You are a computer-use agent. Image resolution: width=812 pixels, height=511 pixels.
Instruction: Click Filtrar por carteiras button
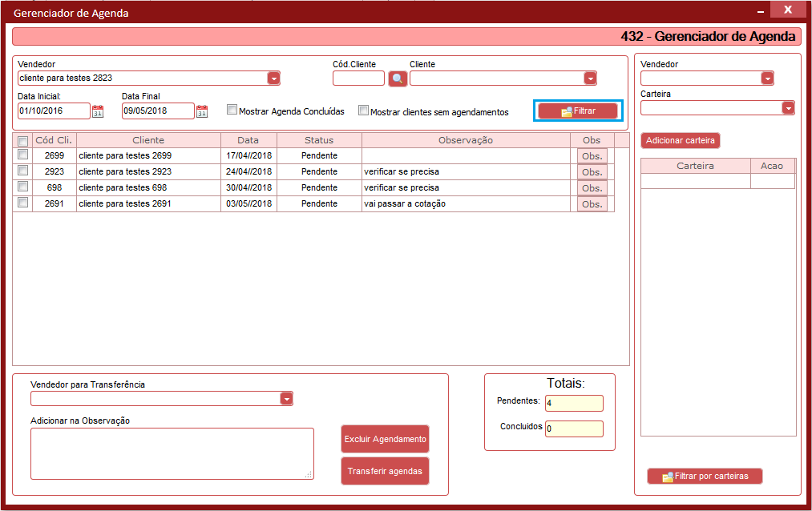(x=705, y=476)
